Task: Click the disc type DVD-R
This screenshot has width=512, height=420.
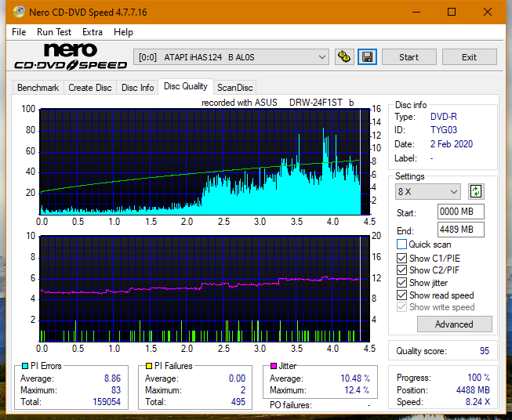Action: [x=444, y=117]
